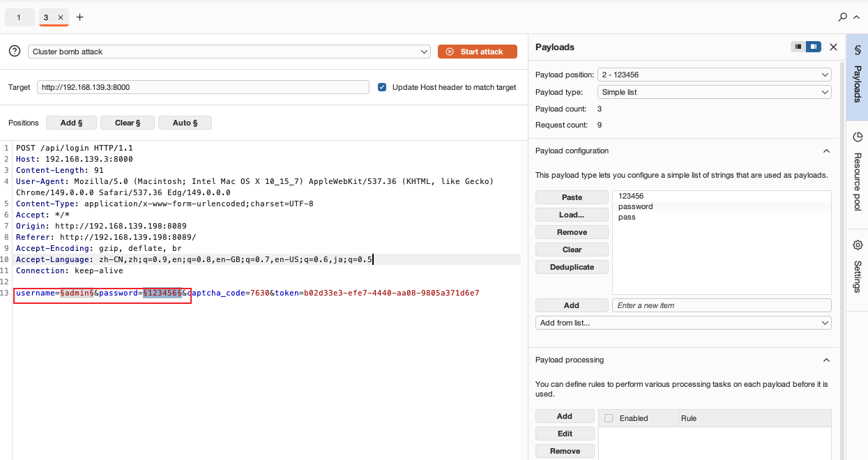The image size is (868, 460).
Task: Click the Target URL input field
Action: point(203,87)
